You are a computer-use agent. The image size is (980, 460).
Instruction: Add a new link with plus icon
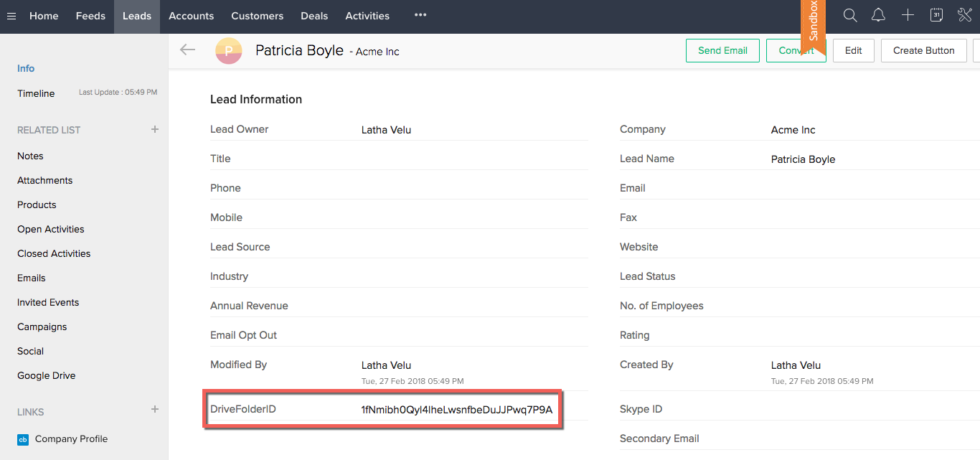(x=155, y=410)
